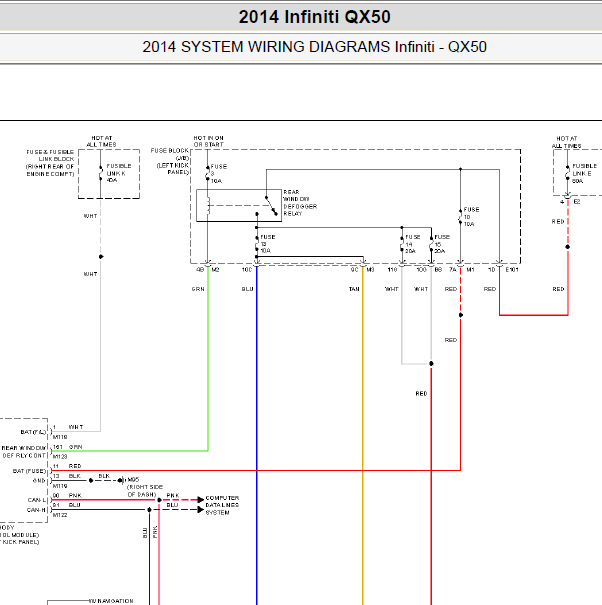Image resolution: width=602 pixels, height=605 pixels.
Task: Click 'HOT AT ALL TIMES' above Fusible Link K
Action: (101, 141)
